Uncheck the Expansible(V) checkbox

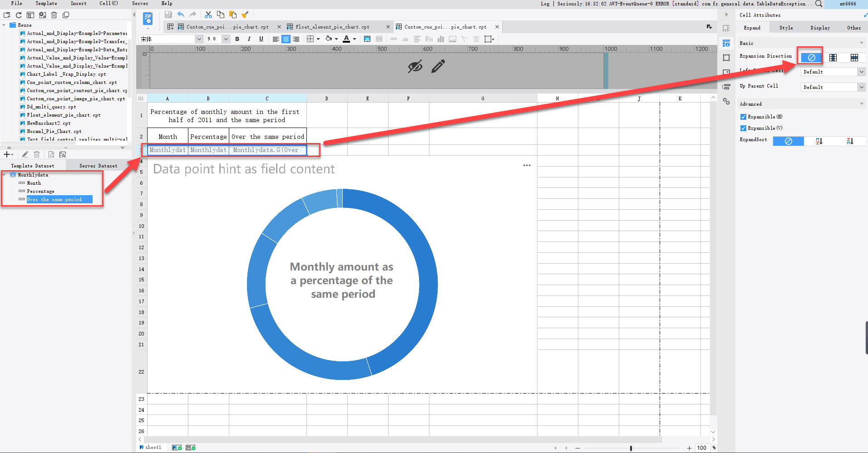(743, 128)
